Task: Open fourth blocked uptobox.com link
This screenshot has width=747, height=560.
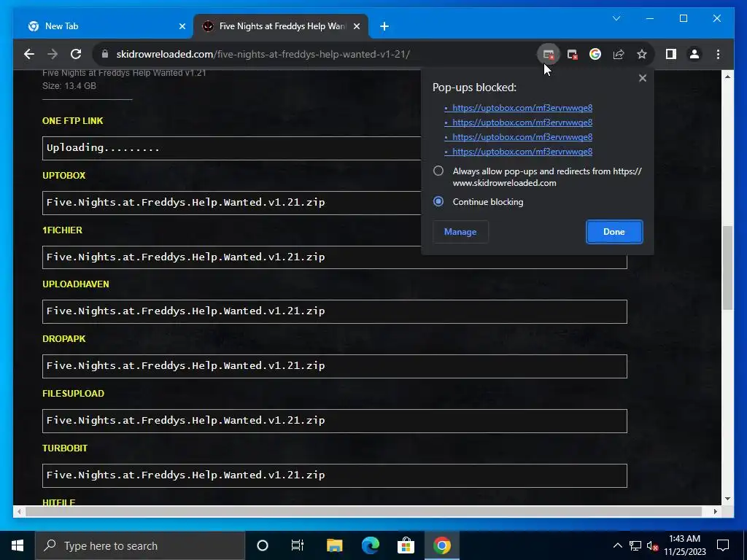Action: click(522, 152)
